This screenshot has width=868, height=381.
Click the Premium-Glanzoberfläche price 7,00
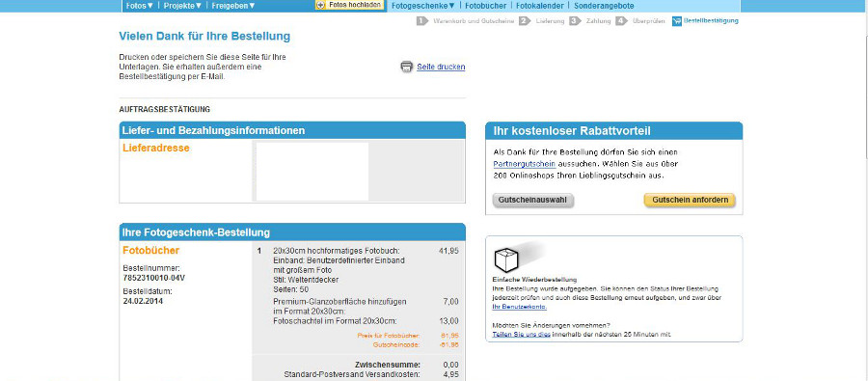(x=450, y=302)
